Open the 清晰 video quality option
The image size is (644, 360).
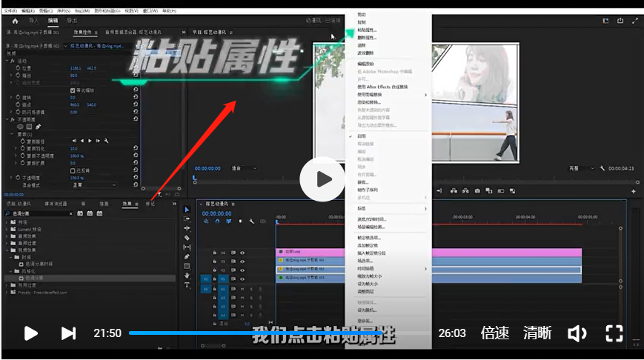537,333
